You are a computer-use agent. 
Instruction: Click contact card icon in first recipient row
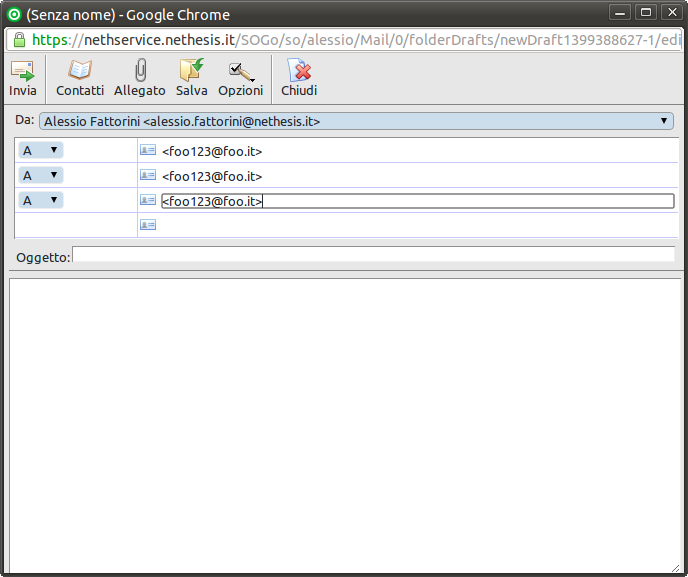pyautogui.click(x=148, y=150)
